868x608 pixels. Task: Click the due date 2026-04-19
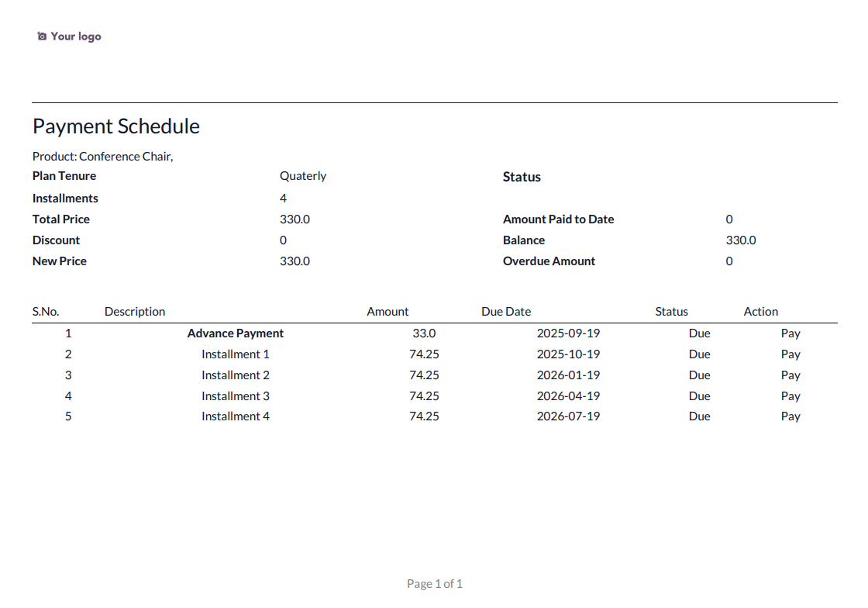coord(569,396)
